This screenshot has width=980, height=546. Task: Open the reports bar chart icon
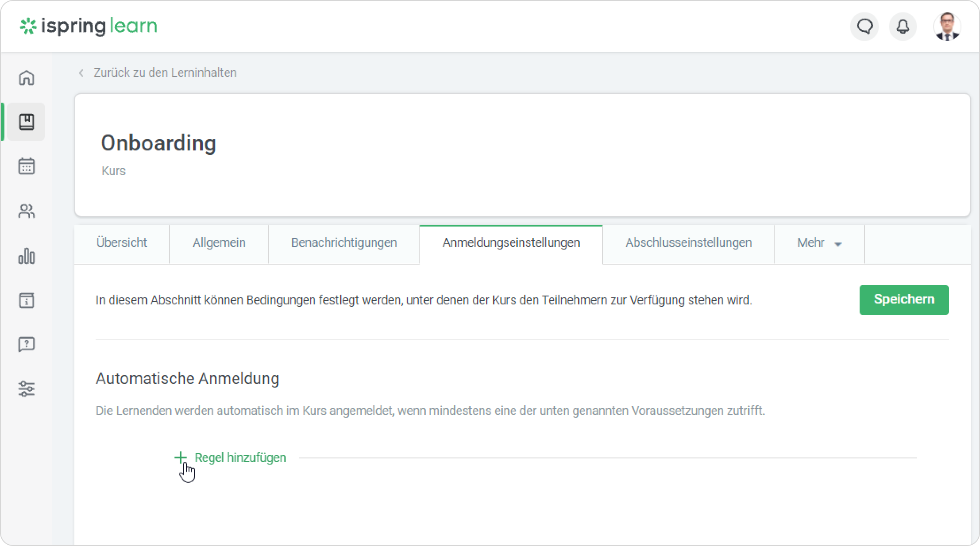(x=27, y=256)
